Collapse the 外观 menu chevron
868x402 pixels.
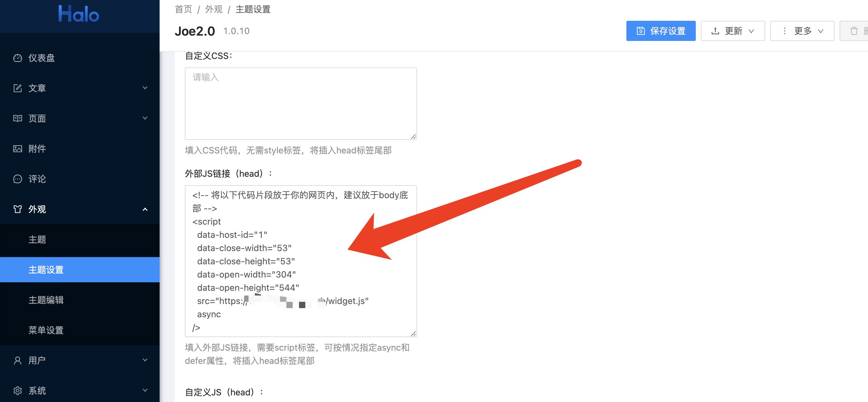point(145,210)
